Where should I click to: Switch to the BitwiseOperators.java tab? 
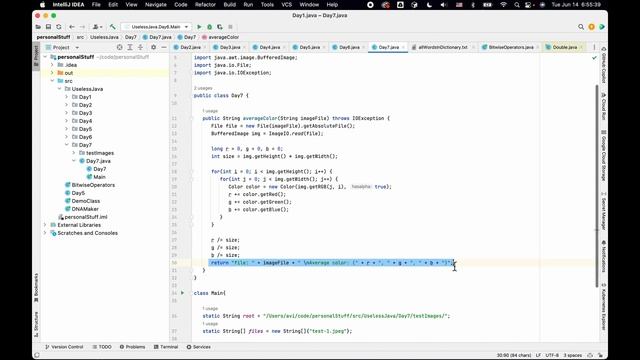point(510,47)
